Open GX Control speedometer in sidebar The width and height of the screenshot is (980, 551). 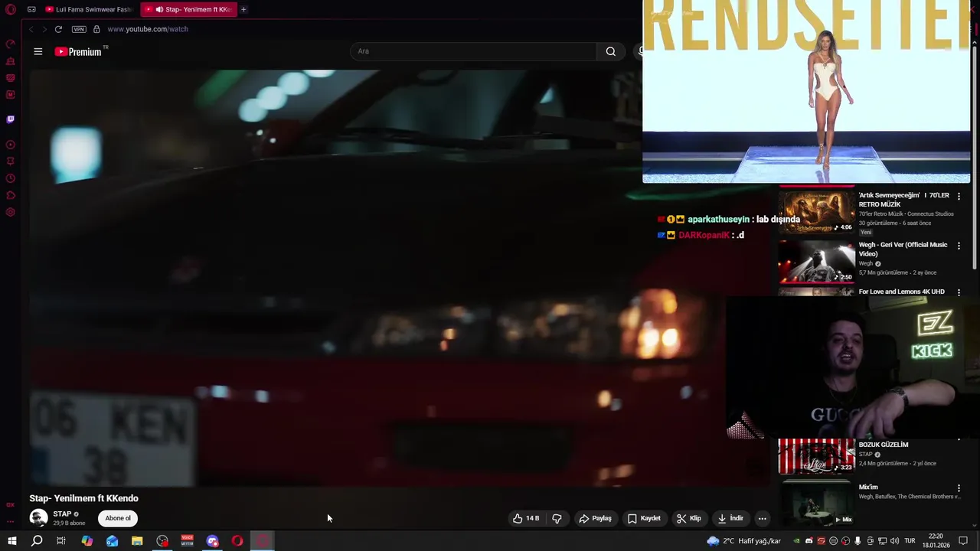click(x=11, y=44)
